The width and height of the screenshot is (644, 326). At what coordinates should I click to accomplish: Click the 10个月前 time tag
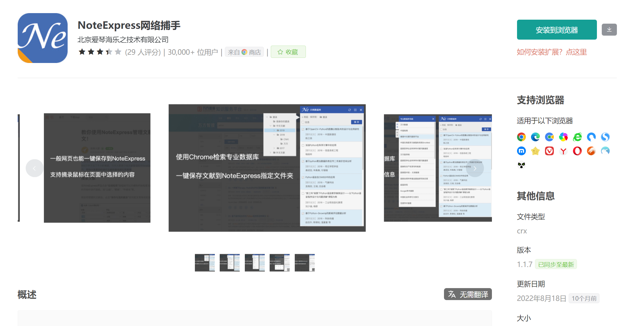584,298
